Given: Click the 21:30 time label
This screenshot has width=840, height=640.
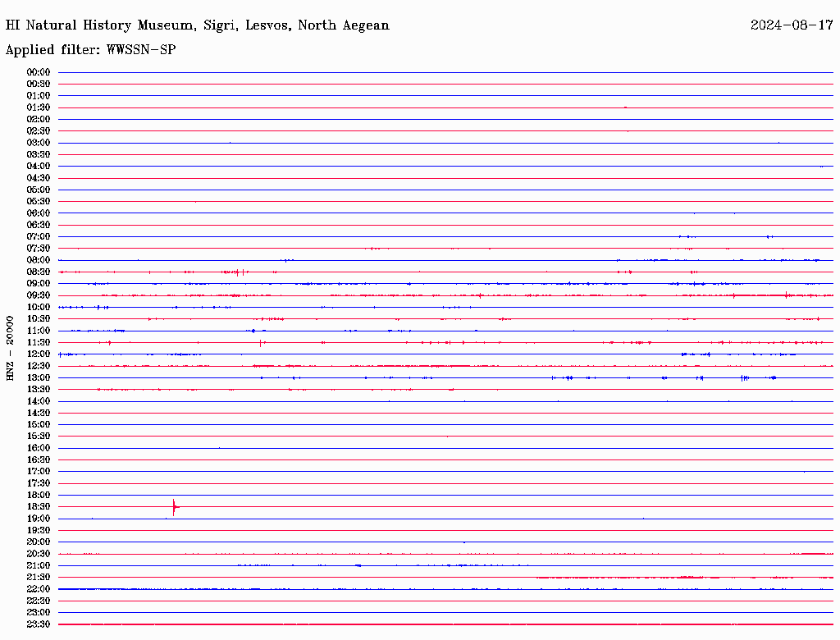Looking at the screenshot, I should (x=39, y=578).
